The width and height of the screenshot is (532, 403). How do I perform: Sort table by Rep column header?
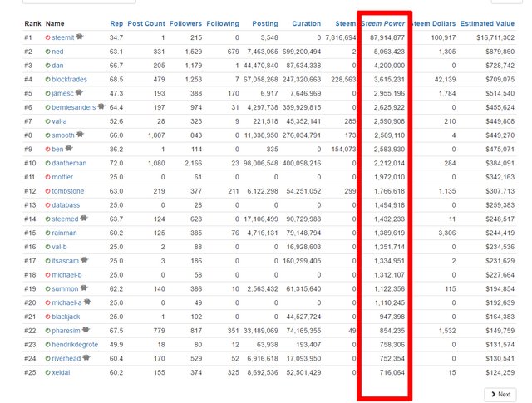[x=116, y=24]
